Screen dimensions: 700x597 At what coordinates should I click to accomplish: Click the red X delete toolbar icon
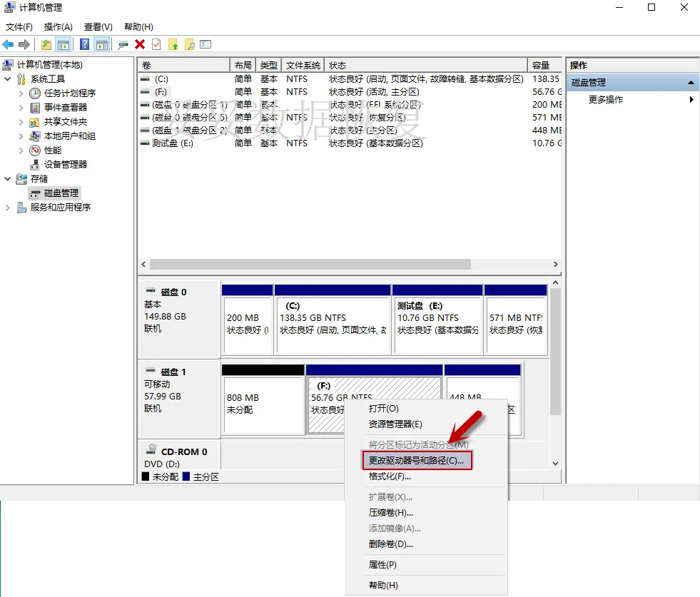tap(140, 45)
